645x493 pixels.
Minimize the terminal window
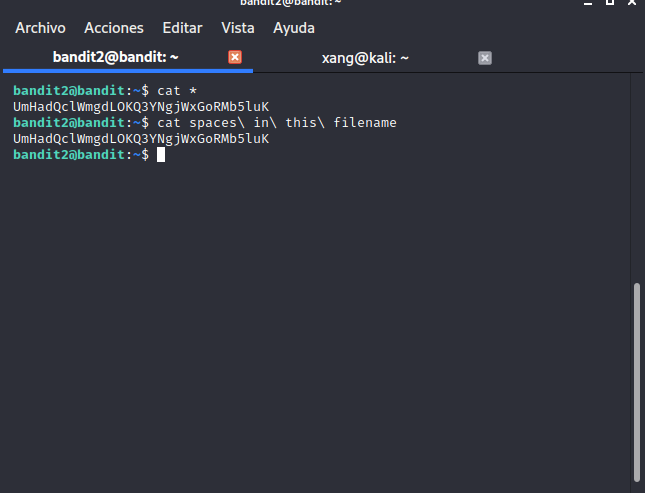coord(588,2)
